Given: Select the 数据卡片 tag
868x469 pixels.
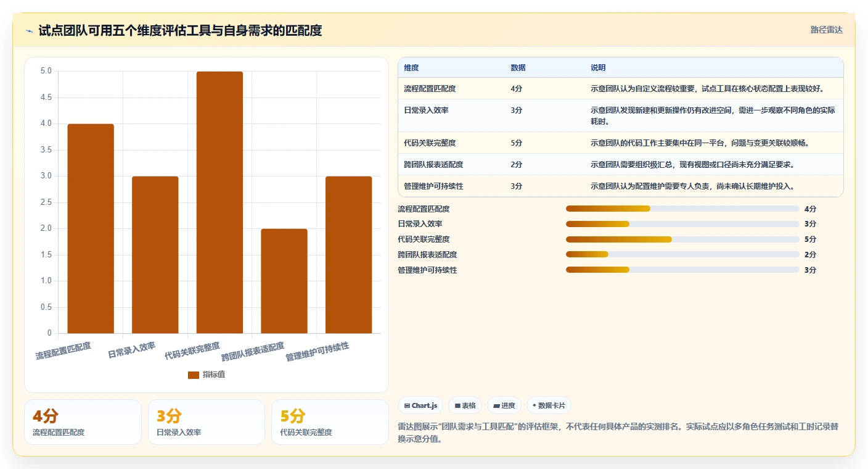Looking at the screenshot, I should (549, 405).
